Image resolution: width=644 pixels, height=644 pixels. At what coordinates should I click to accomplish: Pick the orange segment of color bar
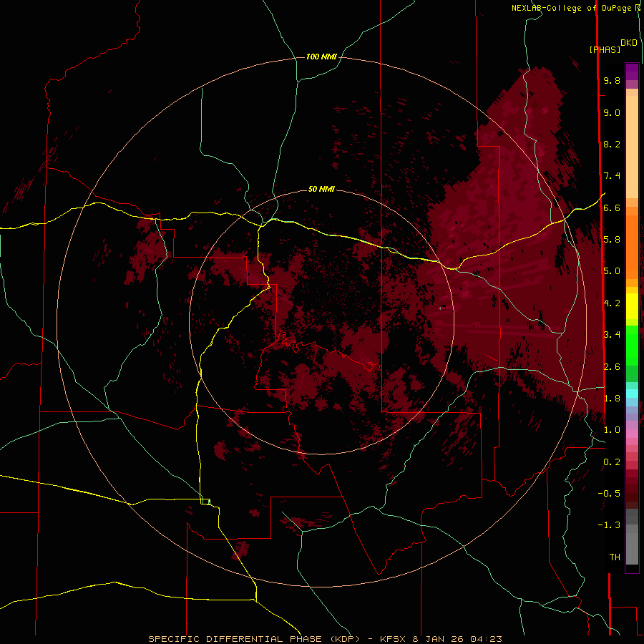click(x=632, y=246)
